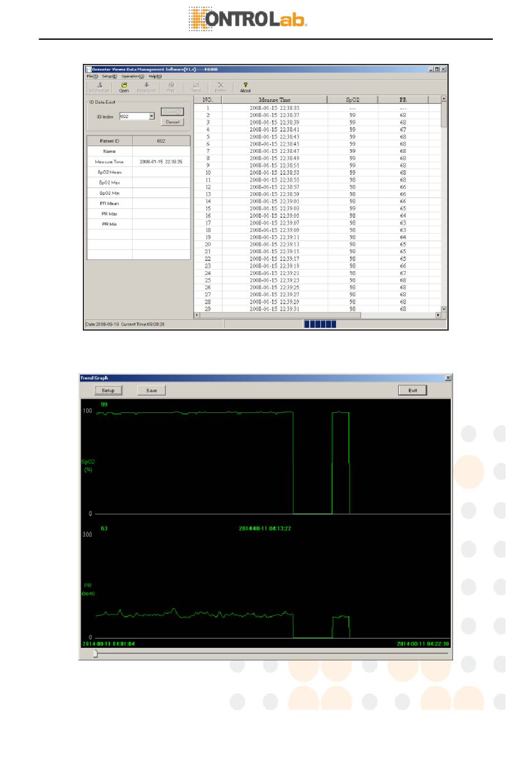Image resolution: width=532 pixels, height=759 pixels.
Task: Click the table's vertical scrollbar up arrow
Action: (444, 99)
